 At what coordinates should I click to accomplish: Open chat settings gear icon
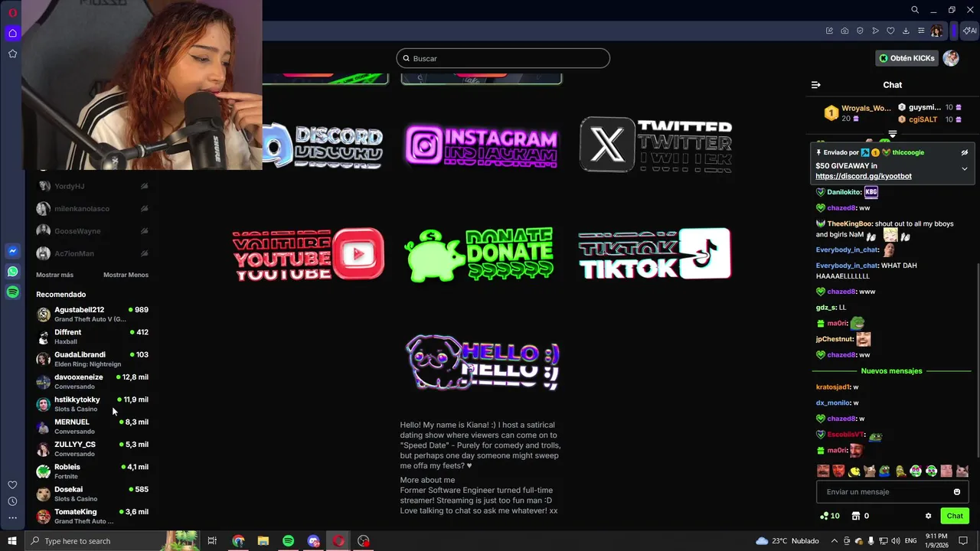coord(928,516)
